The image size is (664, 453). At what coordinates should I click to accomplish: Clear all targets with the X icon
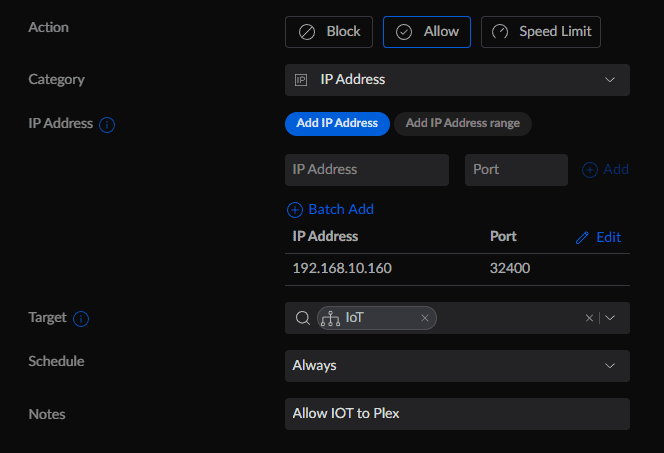tap(589, 318)
